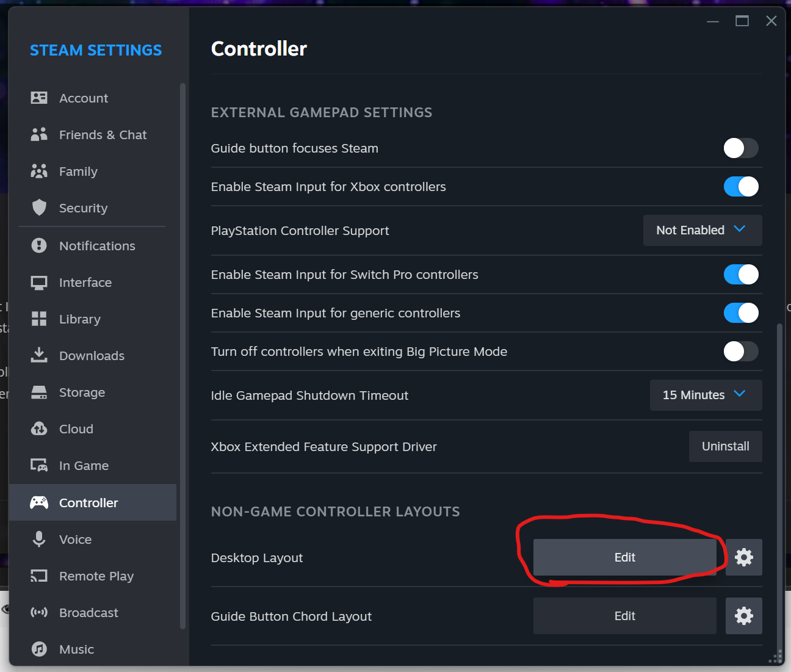Screen dimensions: 791x672
Task: Click the Broadcast signal icon
Action: click(39, 612)
